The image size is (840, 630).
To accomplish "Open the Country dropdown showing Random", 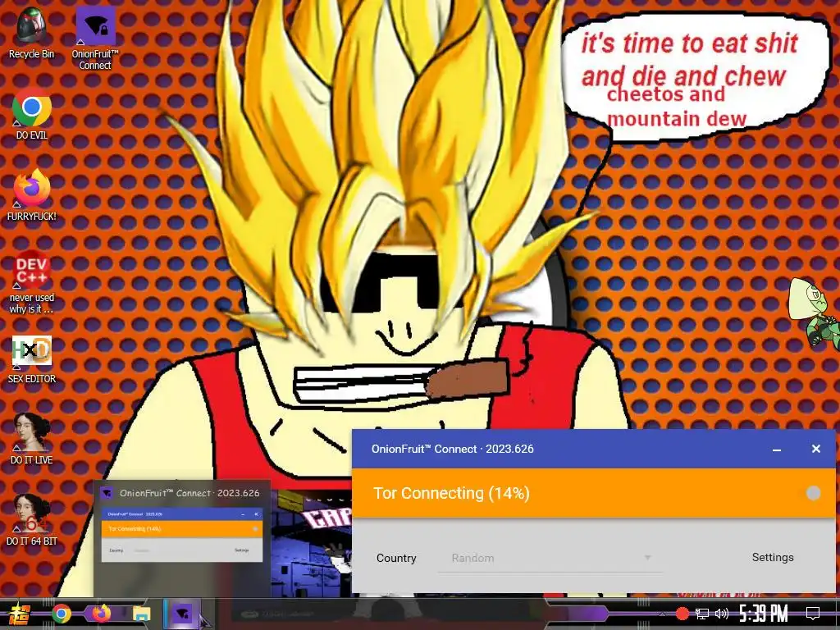I will click(x=550, y=558).
